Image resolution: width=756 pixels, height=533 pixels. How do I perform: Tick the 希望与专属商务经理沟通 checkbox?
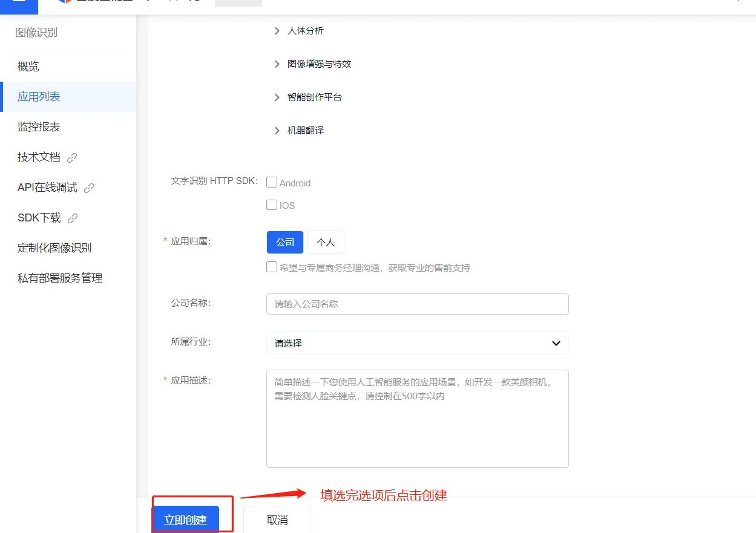click(x=272, y=267)
